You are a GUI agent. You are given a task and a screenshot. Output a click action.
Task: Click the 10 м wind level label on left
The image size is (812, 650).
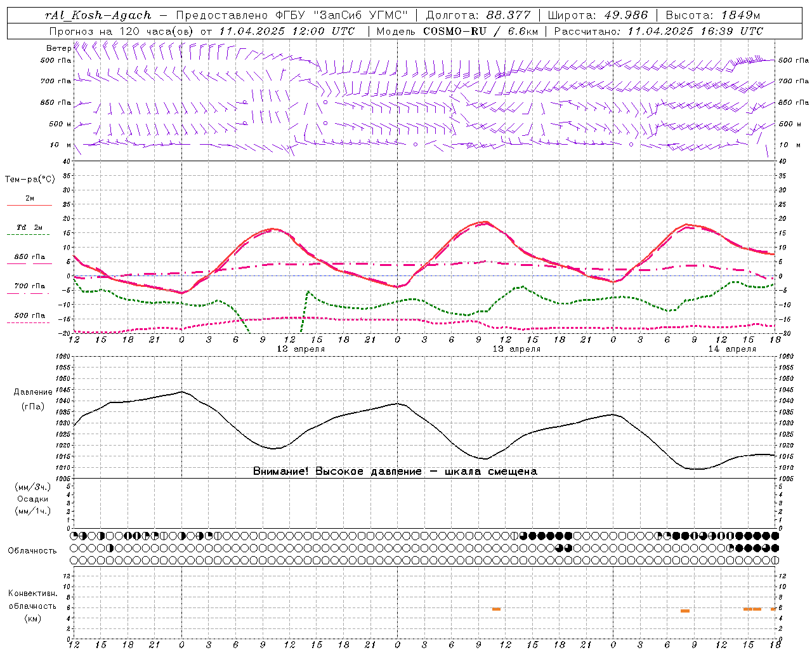pos(62,145)
